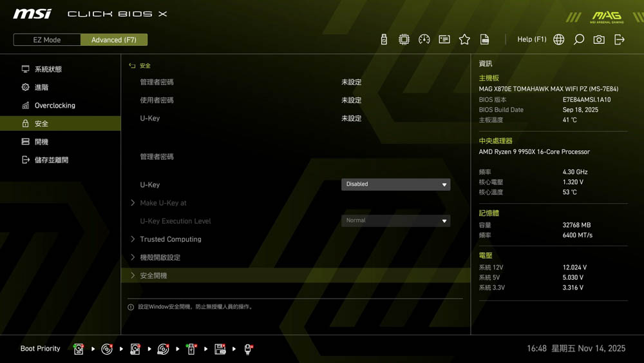Open the CPU chip icon in toolbar

404,39
